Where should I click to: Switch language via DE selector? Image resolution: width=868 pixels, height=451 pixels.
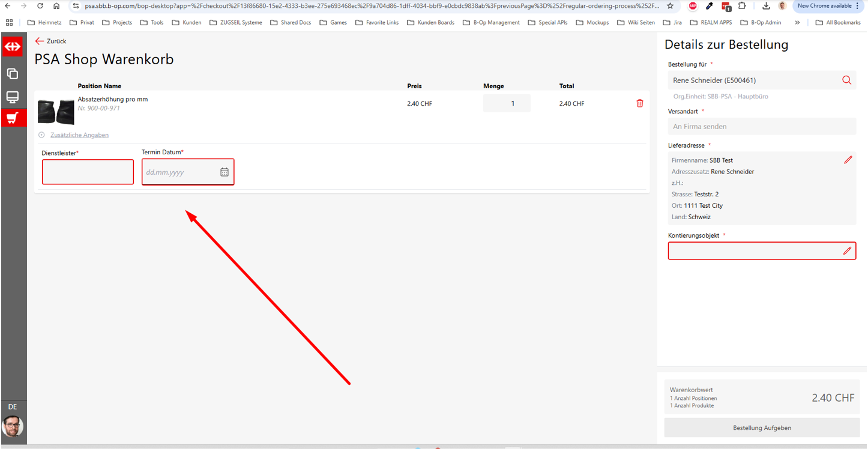tap(13, 407)
